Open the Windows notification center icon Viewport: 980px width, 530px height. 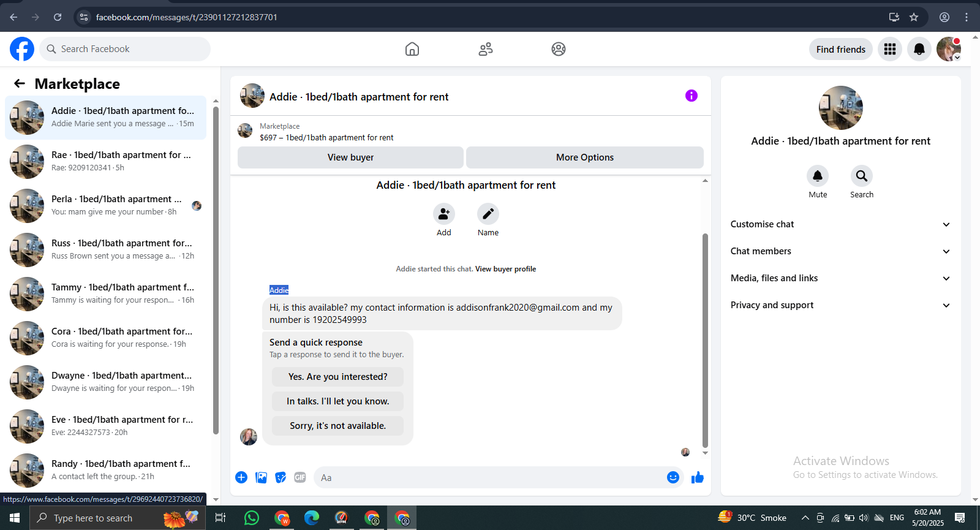(960, 518)
